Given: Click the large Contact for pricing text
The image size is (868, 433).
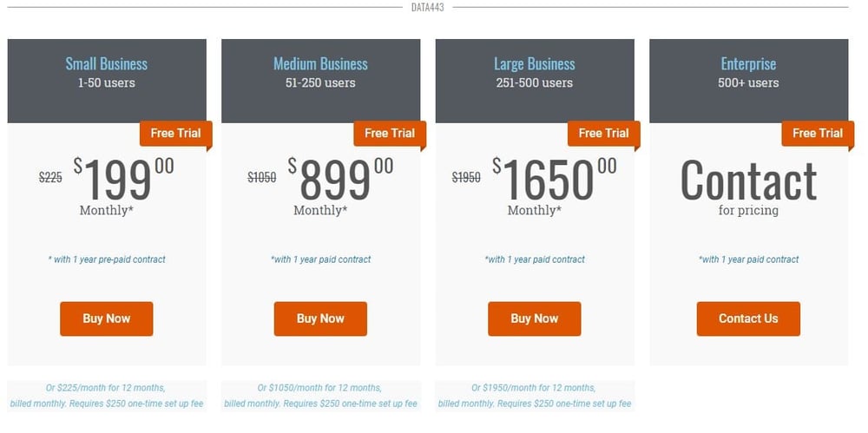Looking at the screenshot, I should [x=748, y=181].
